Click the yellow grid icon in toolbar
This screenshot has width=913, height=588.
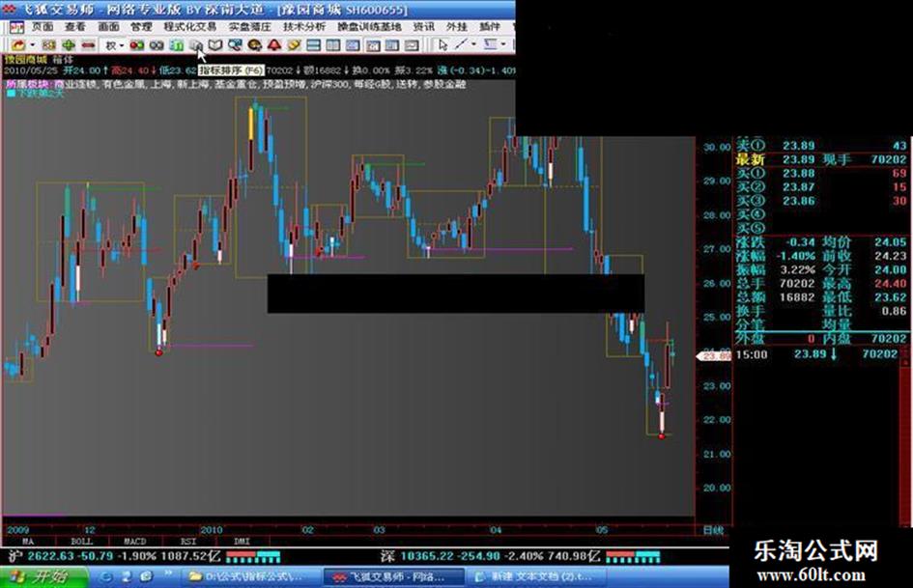click(49, 45)
